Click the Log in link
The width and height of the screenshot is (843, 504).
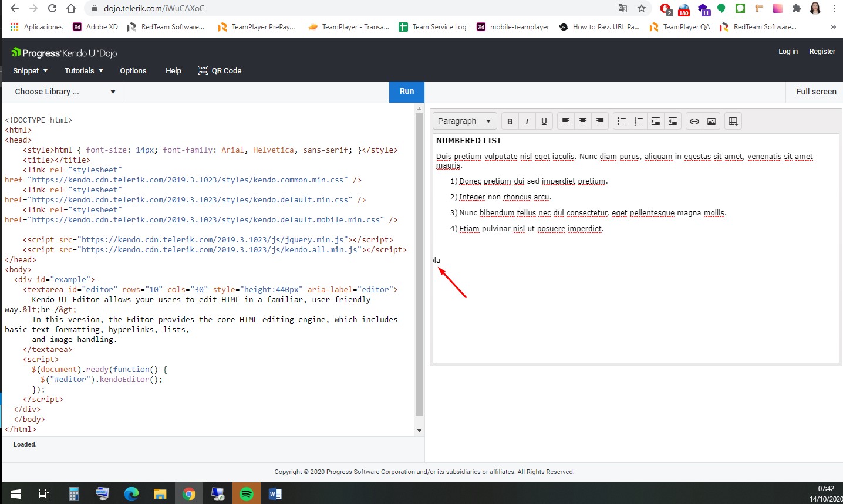tap(788, 52)
